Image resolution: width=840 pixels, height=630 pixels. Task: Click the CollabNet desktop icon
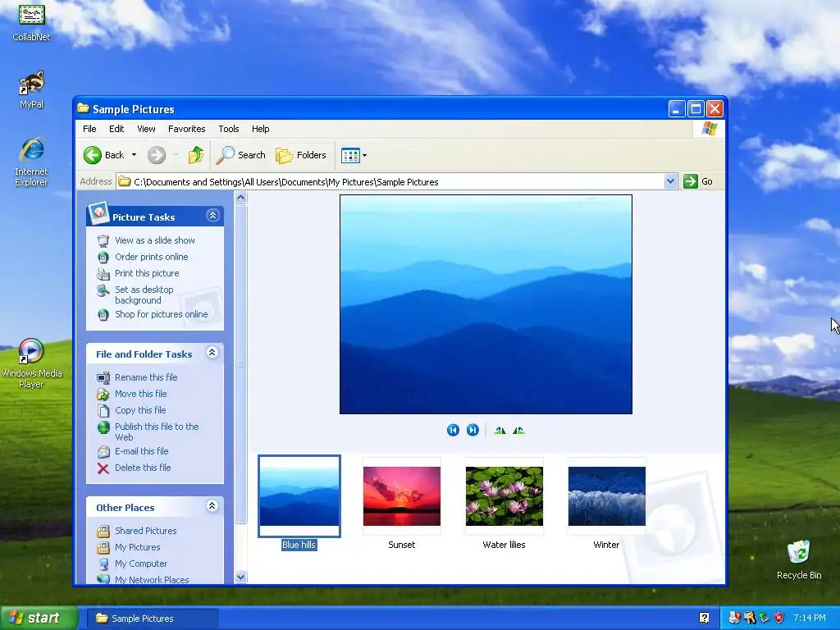click(32, 21)
